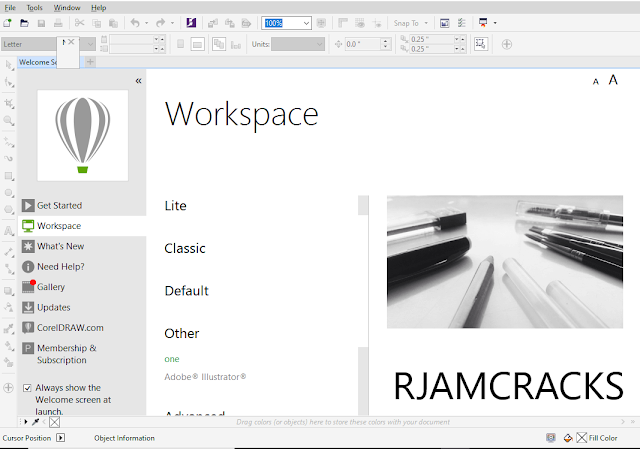Select the Adobe Illustrator workspace option

pos(205,377)
